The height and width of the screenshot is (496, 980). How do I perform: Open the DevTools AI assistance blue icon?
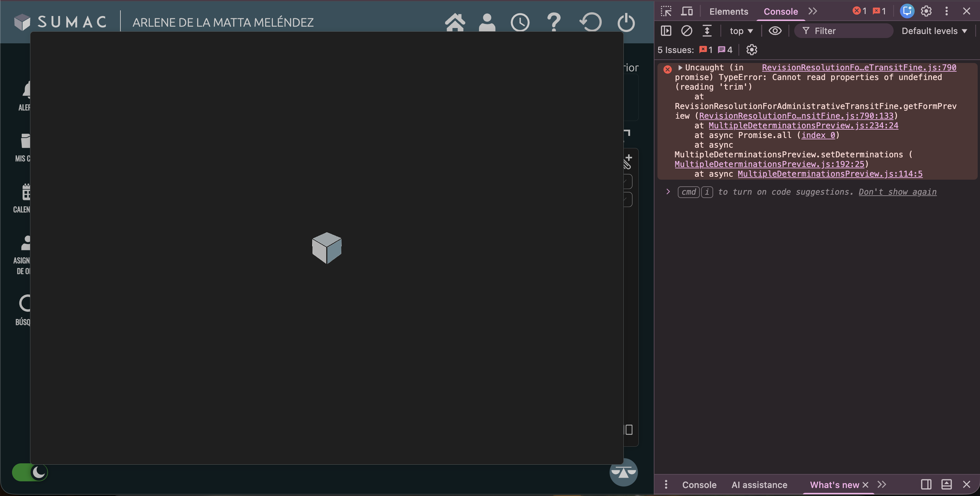(x=907, y=11)
